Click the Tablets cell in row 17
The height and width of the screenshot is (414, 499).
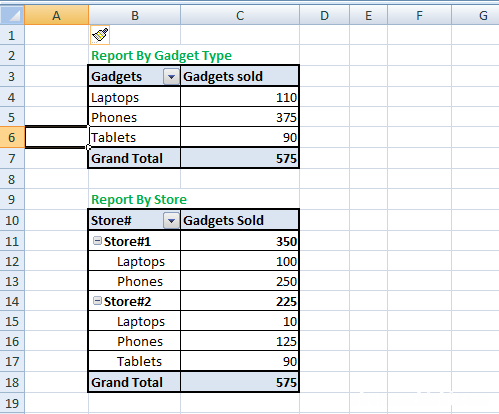pos(134,361)
